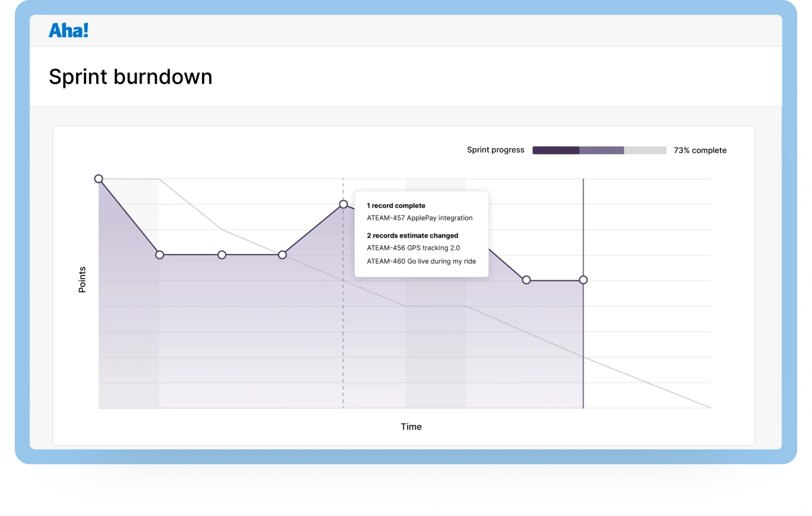Click the Time axis label
The height and width of the screenshot is (516, 812).
pyautogui.click(x=411, y=426)
